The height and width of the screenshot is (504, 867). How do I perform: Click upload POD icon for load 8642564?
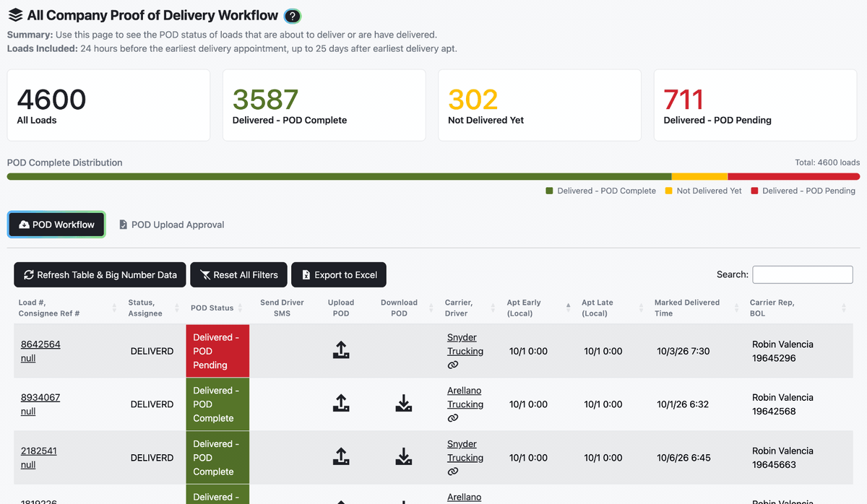341,350
